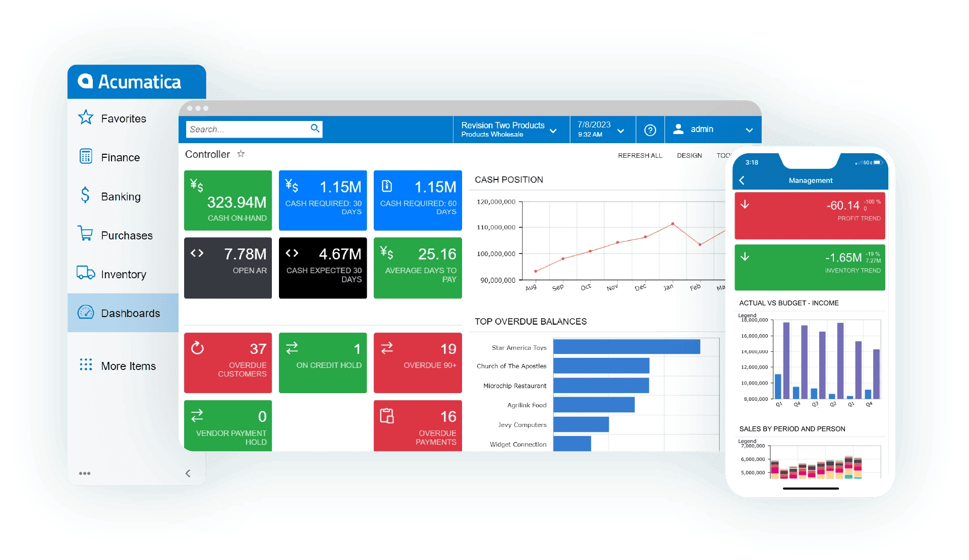Click the Overdue 90+ arrows icon

point(387,348)
